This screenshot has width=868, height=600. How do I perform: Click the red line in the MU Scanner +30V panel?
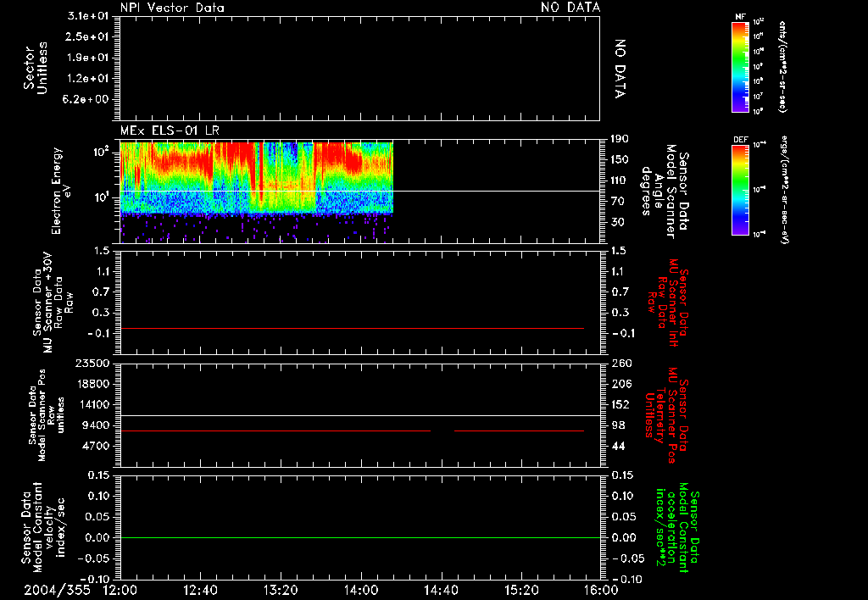[x=352, y=328]
